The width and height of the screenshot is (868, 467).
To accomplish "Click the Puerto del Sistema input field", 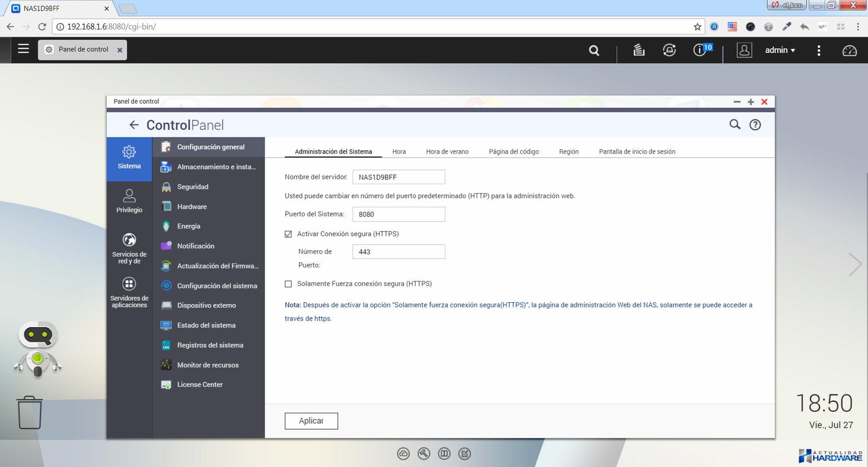I will (x=398, y=214).
